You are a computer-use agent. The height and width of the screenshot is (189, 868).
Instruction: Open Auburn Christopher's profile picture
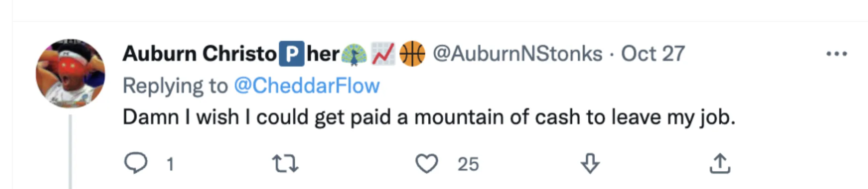[x=71, y=74]
